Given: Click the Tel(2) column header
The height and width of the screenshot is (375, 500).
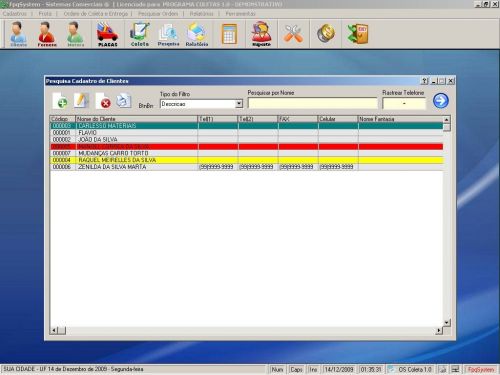Looking at the screenshot, I should point(258,119).
